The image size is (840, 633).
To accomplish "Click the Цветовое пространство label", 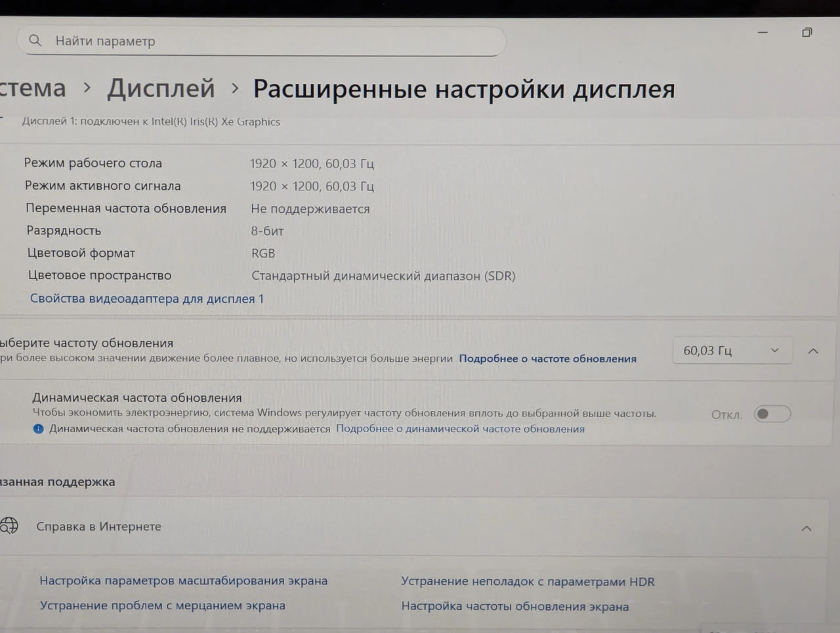I will click(100, 275).
